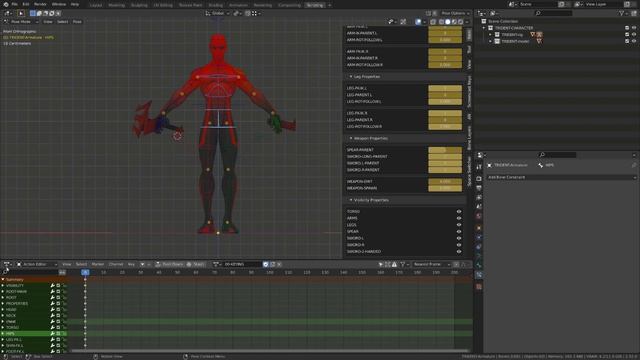Screen dimensions: 640x360
Task: Toggle X-ray view icon
Action: coord(433,22)
